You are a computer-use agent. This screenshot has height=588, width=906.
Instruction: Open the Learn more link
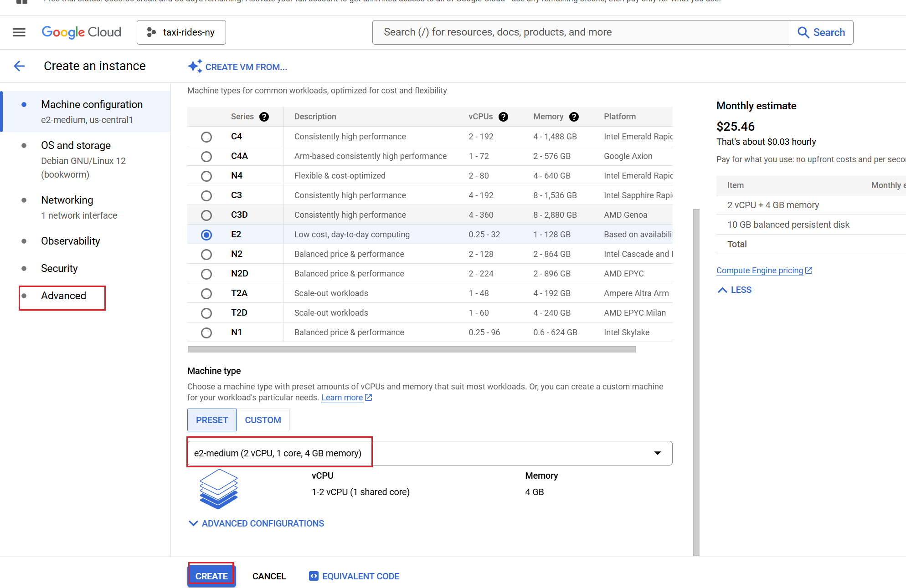(x=342, y=398)
